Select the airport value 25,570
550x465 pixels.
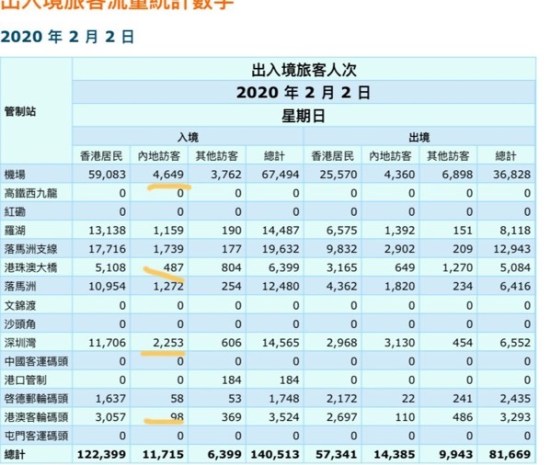tap(338, 174)
